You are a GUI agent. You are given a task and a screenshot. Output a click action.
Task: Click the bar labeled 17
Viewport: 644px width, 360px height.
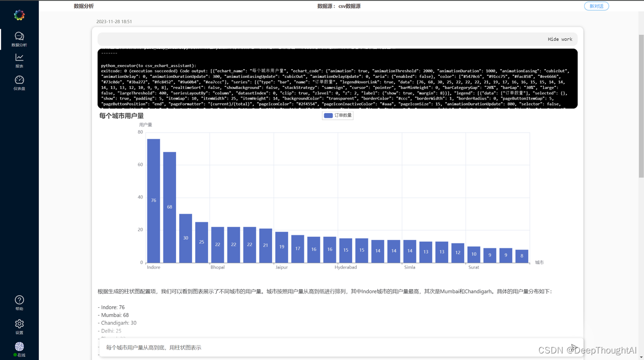tap(298, 248)
